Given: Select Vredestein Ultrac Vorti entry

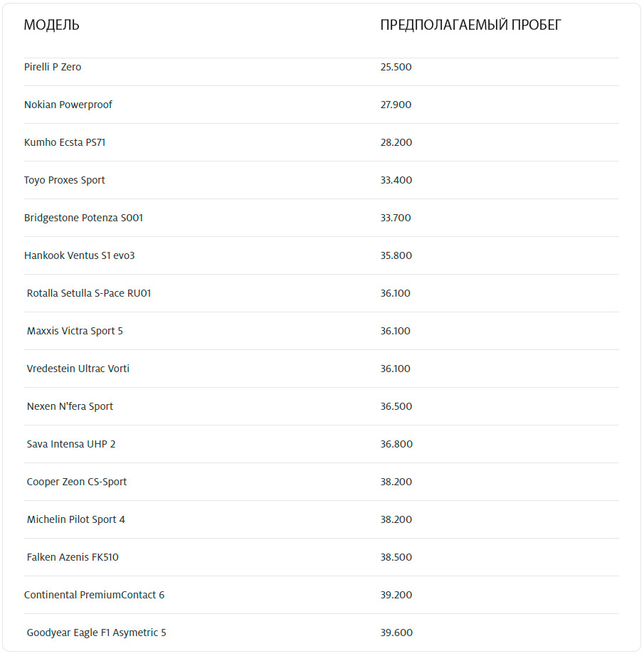Looking at the screenshot, I should pyautogui.click(x=78, y=369).
